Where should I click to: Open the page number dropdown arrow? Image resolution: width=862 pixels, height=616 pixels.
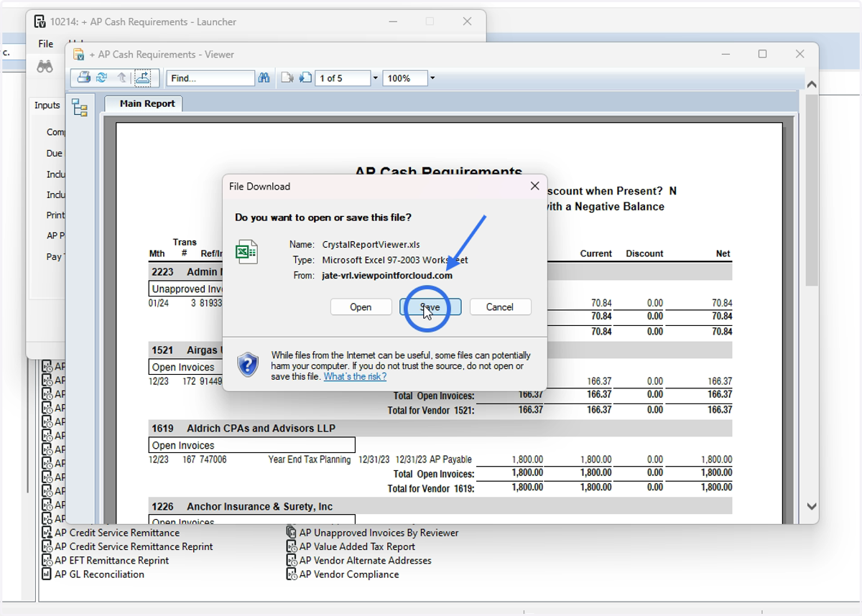pos(375,78)
